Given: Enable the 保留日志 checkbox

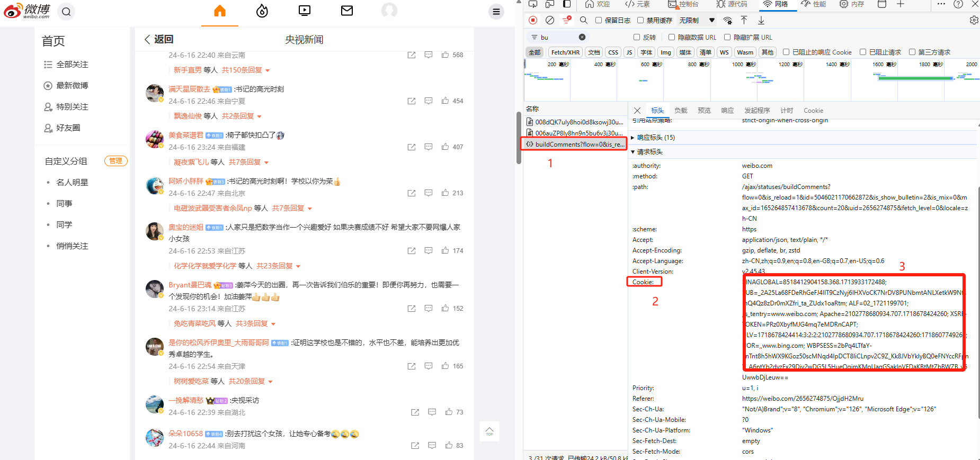Looking at the screenshot, I should (x=599, y=20).
